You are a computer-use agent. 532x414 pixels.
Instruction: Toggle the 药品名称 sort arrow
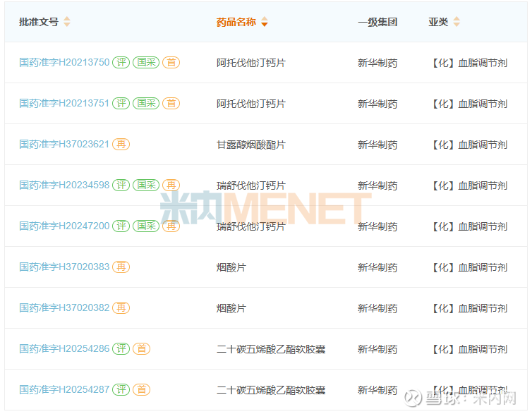click(x=265, y=22)
